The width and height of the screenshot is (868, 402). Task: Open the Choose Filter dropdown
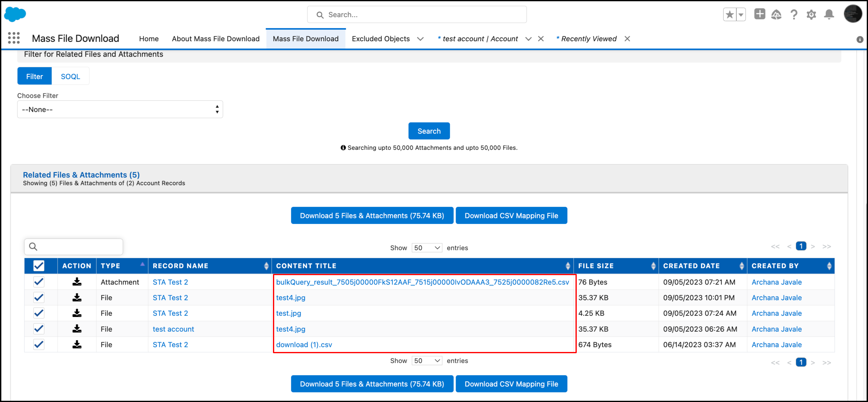point(120,109)
